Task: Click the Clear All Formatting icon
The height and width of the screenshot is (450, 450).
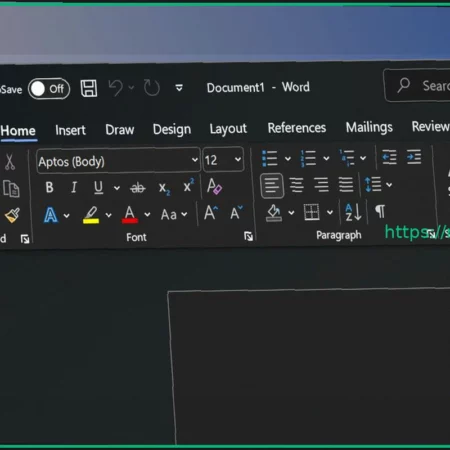Action: [x=214, y=186]
